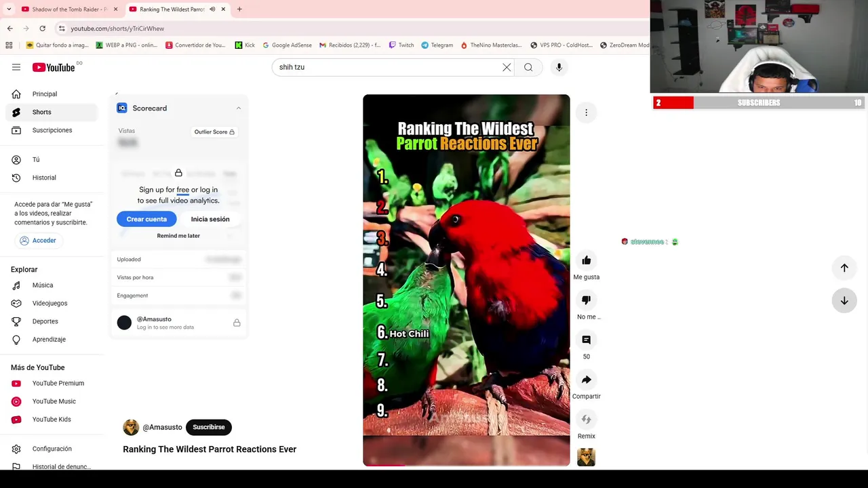868x488 pixels.
Task: Click the Amasusto channel avatar below video
Action: (x=131, y=427)
